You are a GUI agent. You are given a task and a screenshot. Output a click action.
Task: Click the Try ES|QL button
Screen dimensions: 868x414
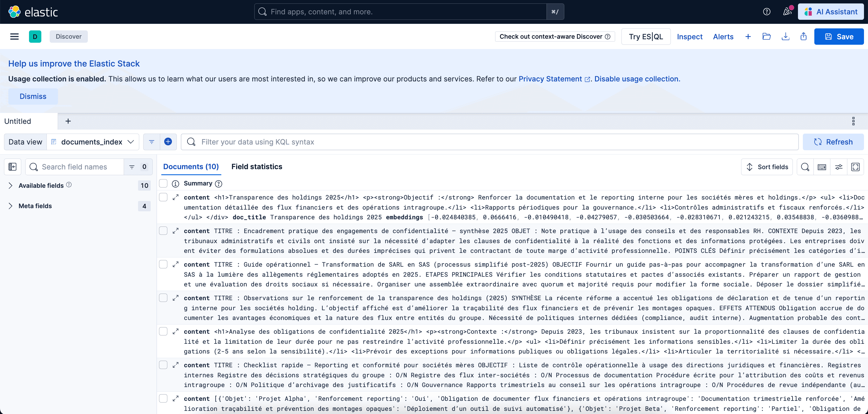[x=646, y=36]
